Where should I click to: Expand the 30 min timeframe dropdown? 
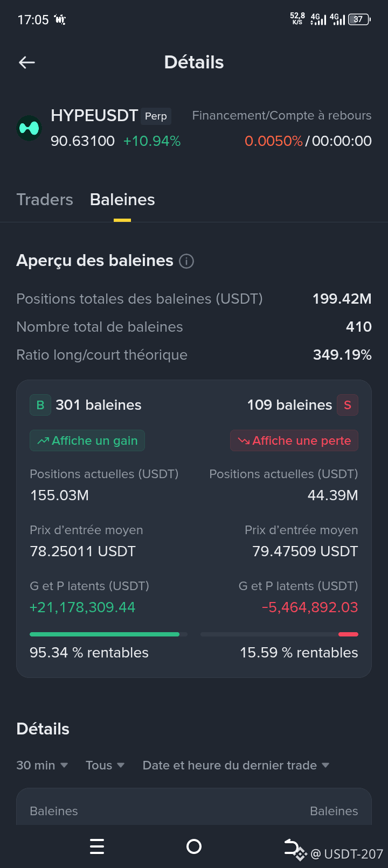[x=42, y=765]
